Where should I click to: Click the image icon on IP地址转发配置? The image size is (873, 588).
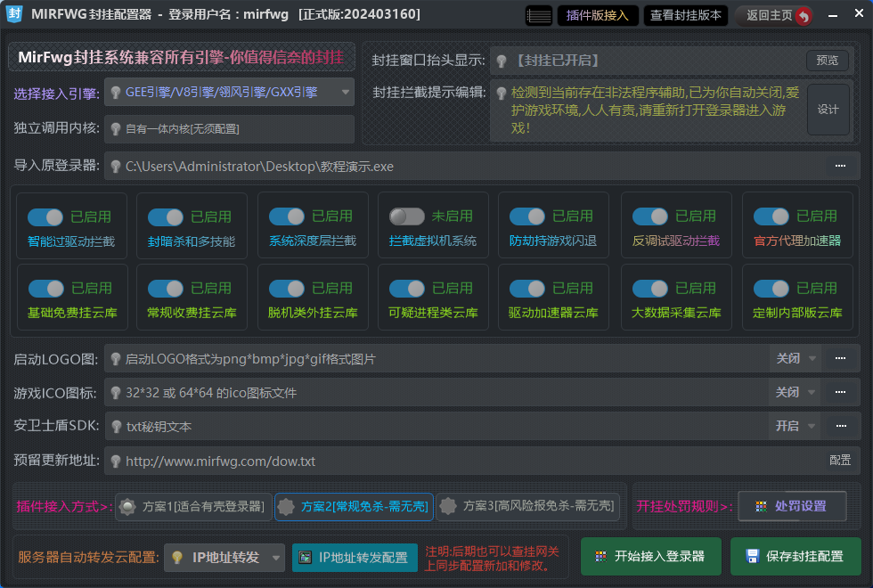305,558
